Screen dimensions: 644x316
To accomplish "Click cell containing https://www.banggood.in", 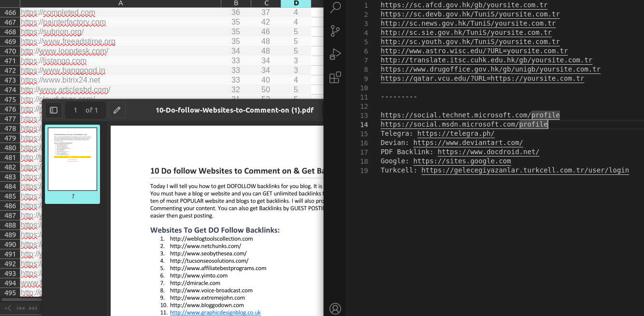I will pyautogui.click(x=120, y=71).
